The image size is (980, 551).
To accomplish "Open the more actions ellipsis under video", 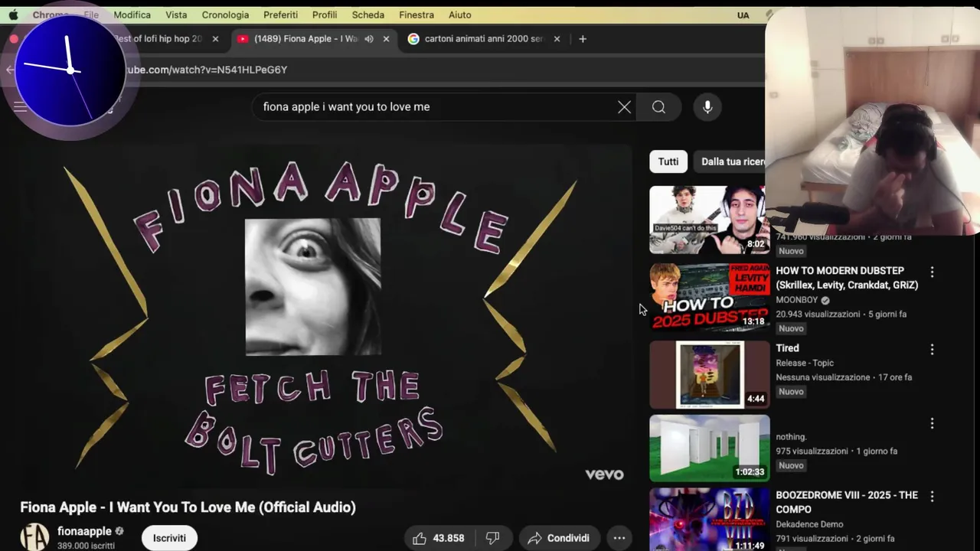I will tap(619, 538).
